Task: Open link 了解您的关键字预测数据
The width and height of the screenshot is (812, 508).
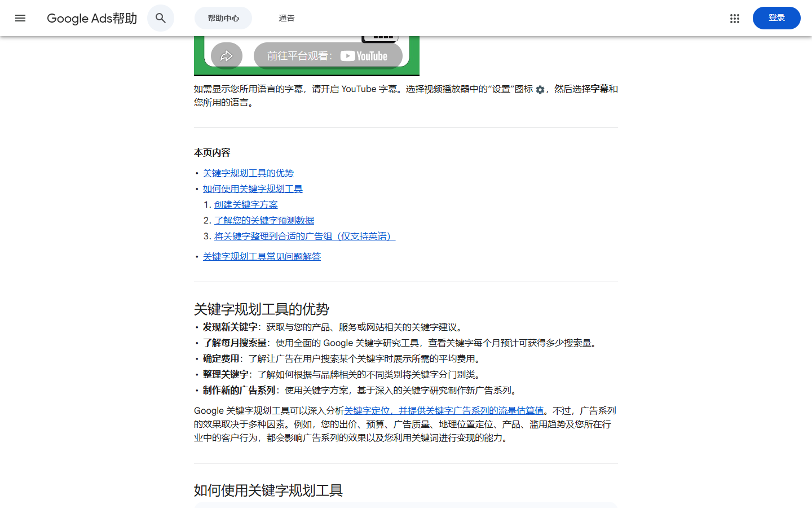Action: click(264, 220)
